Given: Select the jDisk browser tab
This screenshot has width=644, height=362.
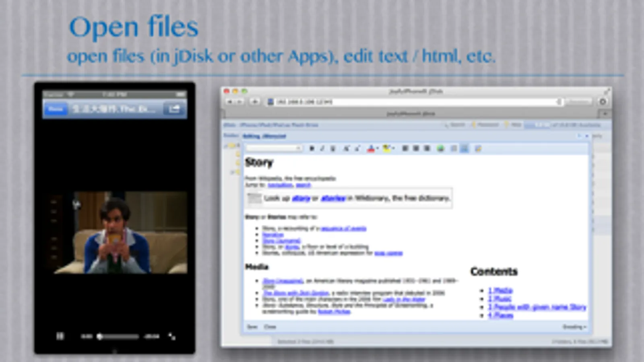Looking at the screenshot, I should click(411, 114).
